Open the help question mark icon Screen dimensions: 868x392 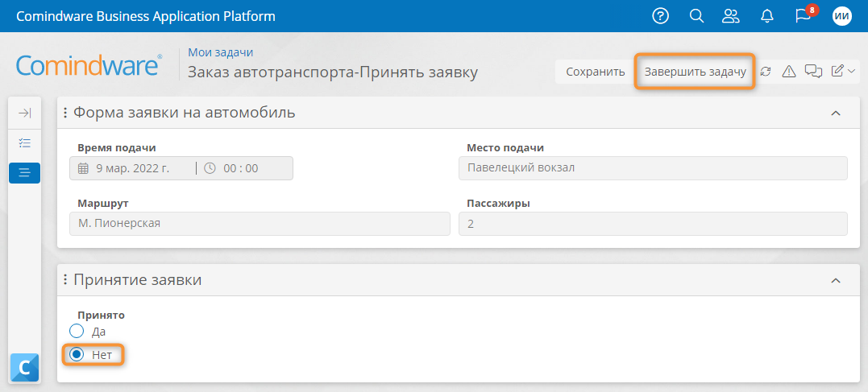pyautogui.click(x=660, y=16)
